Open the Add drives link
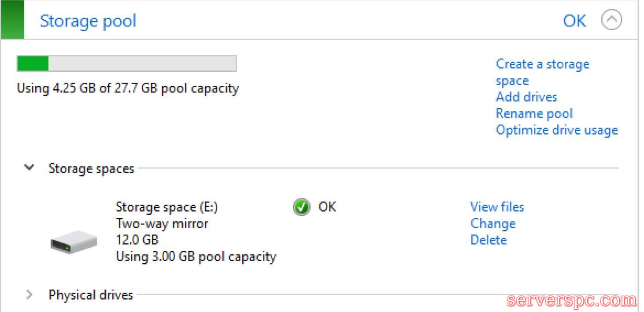The width and height of the screenshot is (644, 312). click(x=526, y=97)
